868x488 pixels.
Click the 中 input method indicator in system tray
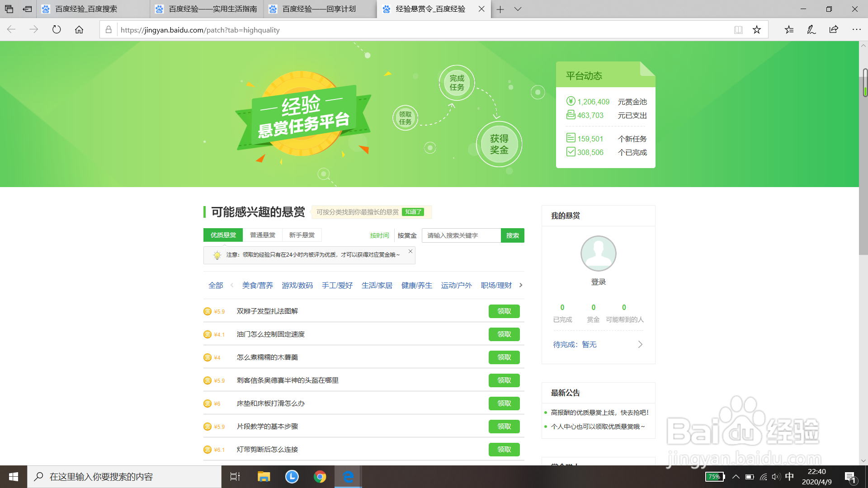tap(789, 476)
